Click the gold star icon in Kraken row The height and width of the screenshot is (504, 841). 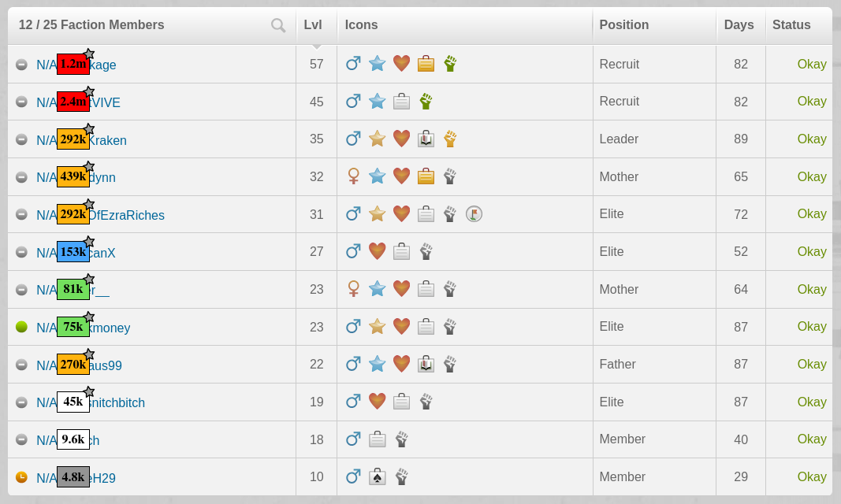pyautogui.click(x=377, y=139)
